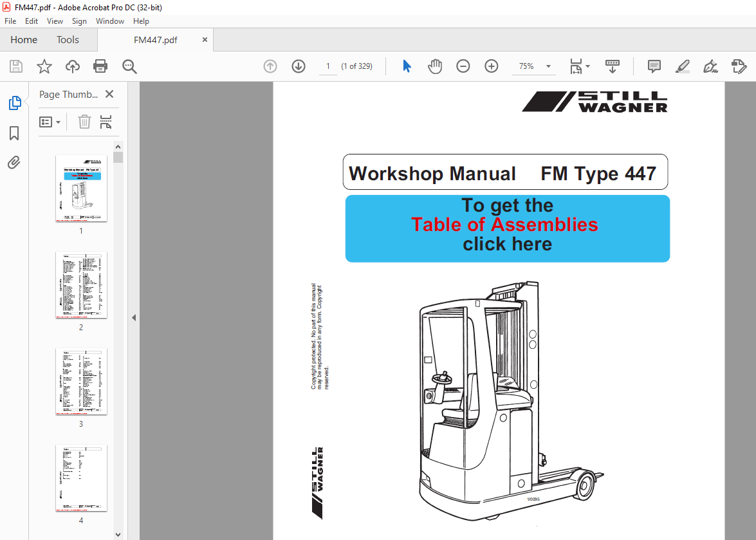Open the Find text magnifier tool
This screenshot has height=540, width=756.
[129, 66]
